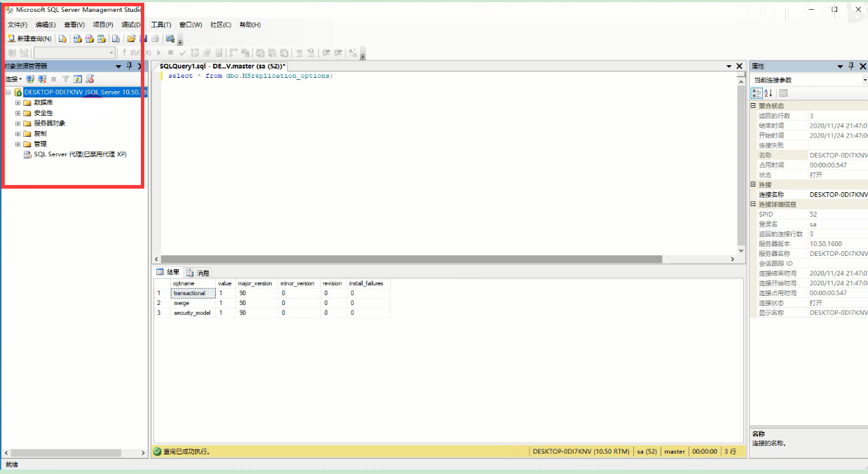Click the Disconnect icon in Object Explorer
The width and height of the screenshot is (868, 474).
[x=42, y=79]
